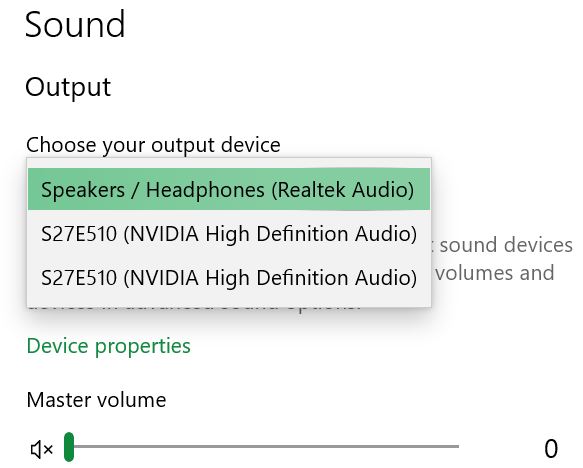
Task: Click volume track three quarters along
Action: (x=360, y=446)
